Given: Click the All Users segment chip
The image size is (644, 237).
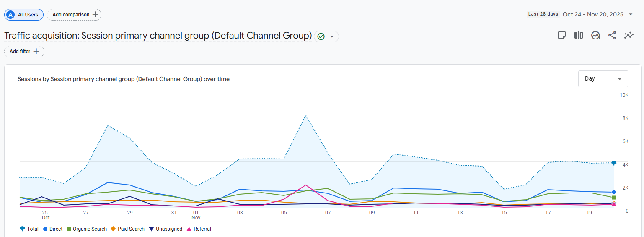Looking at the screenshot, I should 24,15.
